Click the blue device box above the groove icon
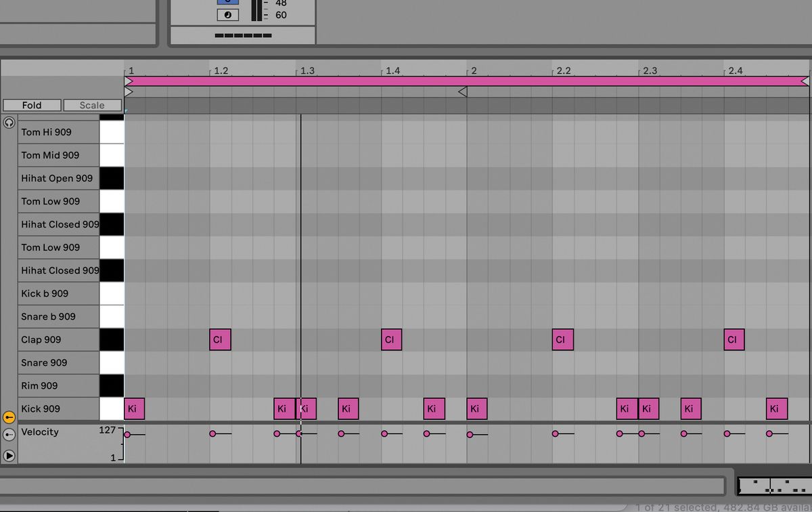812x512 pixels. (227, 2)
